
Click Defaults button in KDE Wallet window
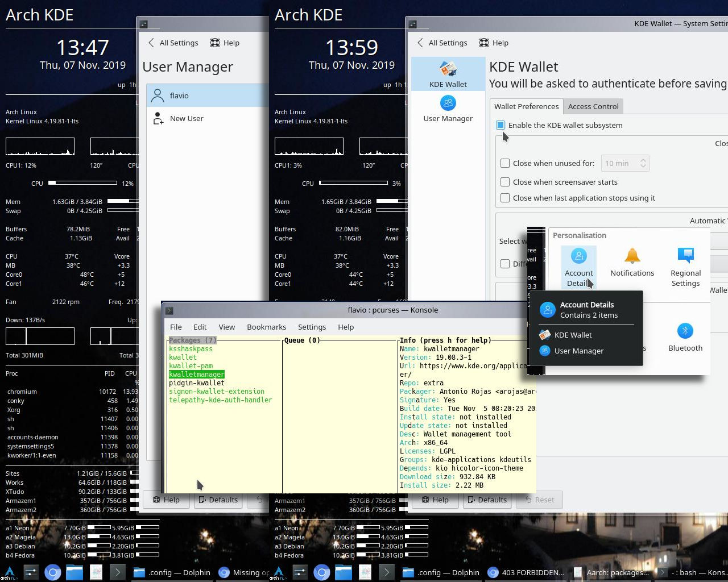(487, 500)
